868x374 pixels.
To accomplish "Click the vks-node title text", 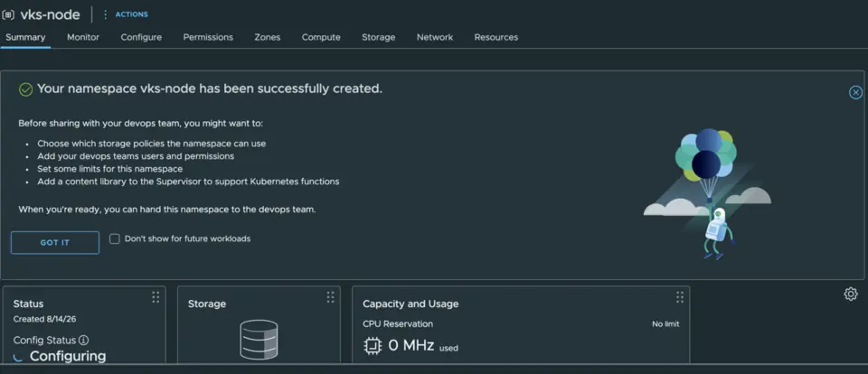I will tap(51, 15).
